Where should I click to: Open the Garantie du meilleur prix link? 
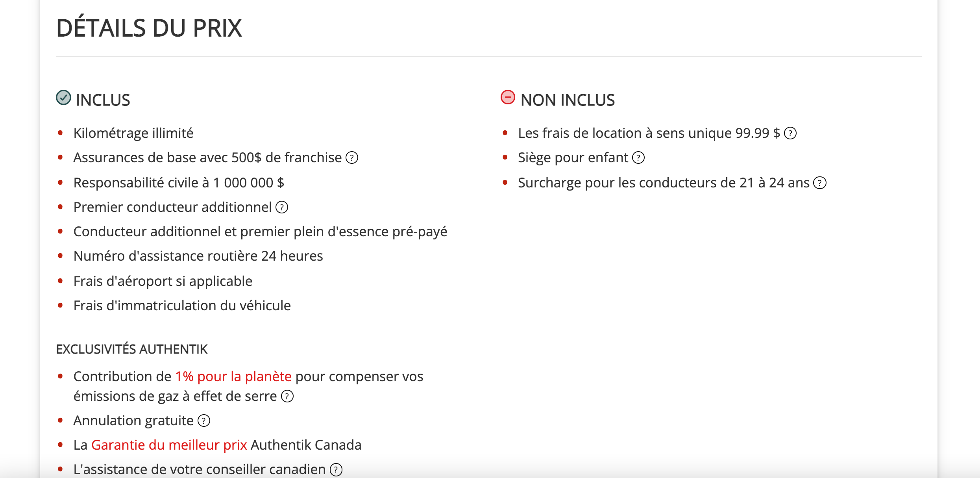coord(169,445)
